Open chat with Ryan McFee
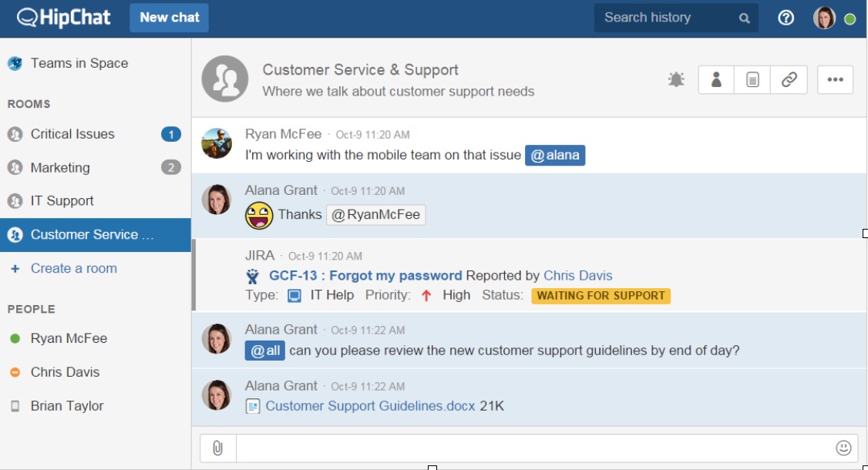The height and width of the screenshot is (470, 868). [x=69, y=338]
